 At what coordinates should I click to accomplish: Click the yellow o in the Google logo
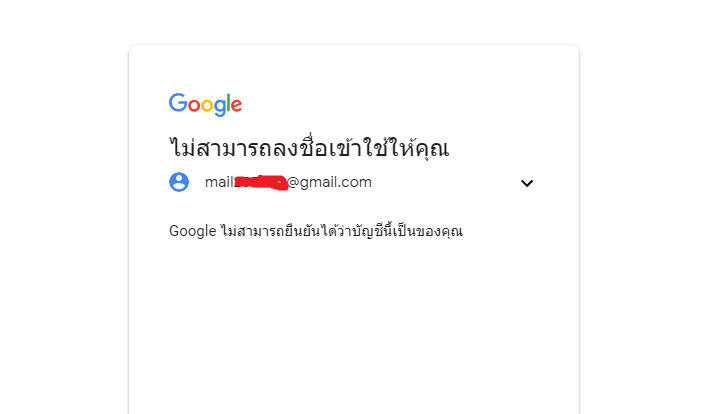click(207, 105)
